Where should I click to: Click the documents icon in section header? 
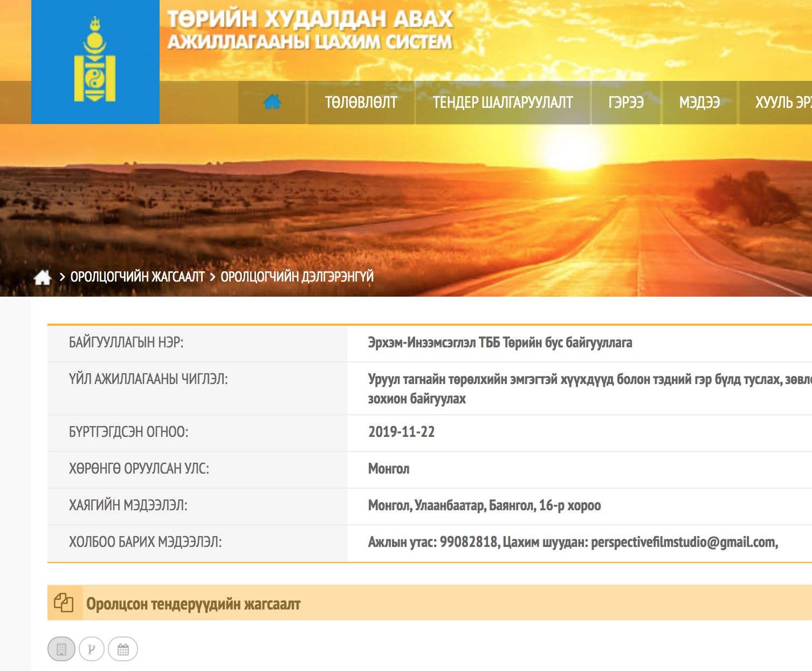tap(64, 602)
